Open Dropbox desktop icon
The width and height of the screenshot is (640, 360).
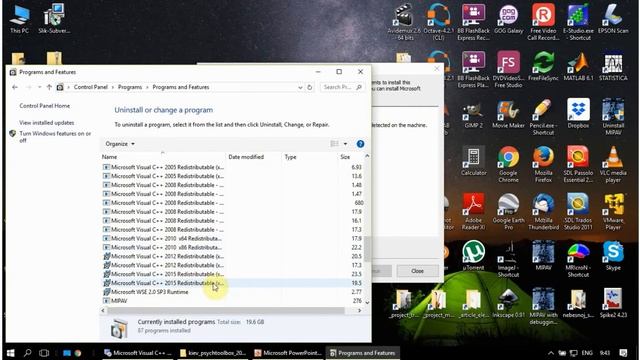(x=578, y=113)
